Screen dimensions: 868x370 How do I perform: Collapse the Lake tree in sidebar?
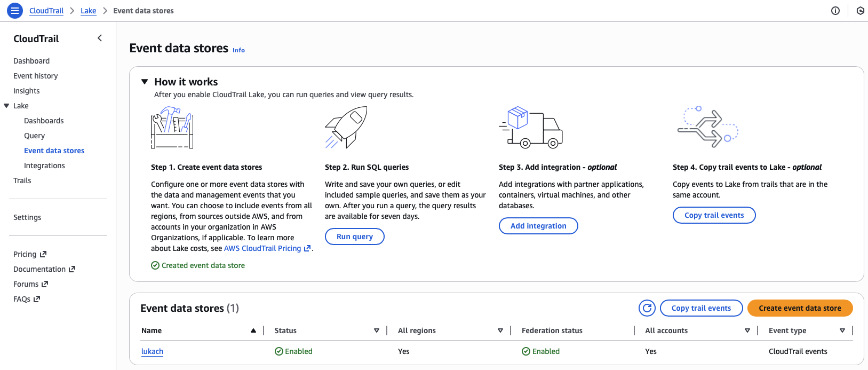point(7,106)
